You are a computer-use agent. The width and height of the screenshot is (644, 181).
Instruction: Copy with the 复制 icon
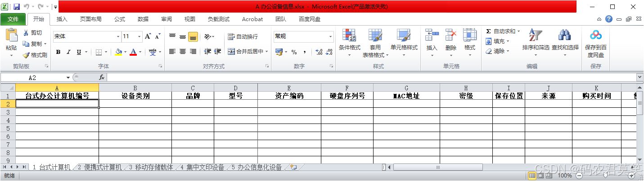(x=26, y=44)
